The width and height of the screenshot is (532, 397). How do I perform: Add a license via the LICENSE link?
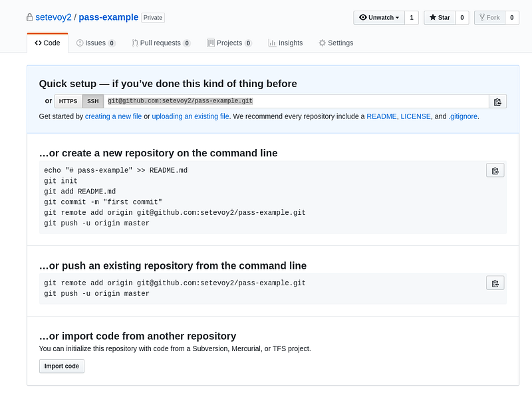(416, 116)
